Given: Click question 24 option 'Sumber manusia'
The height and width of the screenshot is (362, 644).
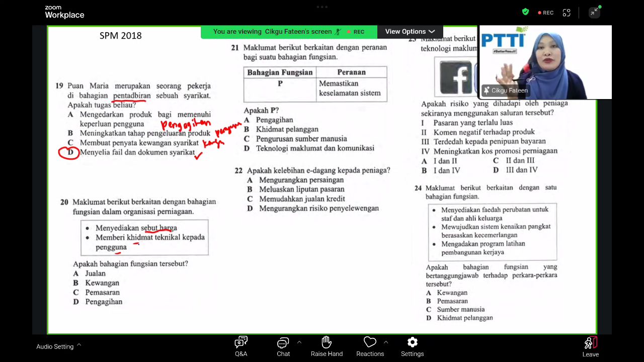Looking at the screenshot, I should 461,310.
